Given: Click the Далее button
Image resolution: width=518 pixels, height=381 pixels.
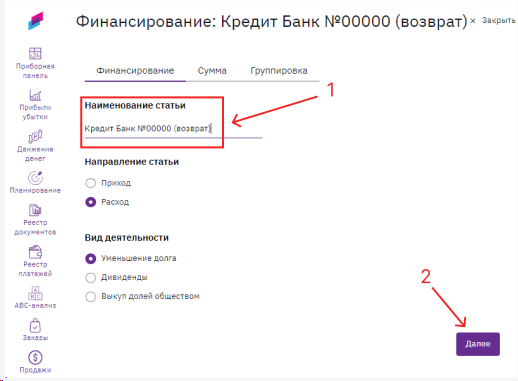Looking at the screenshot, I should coord(478,344).
